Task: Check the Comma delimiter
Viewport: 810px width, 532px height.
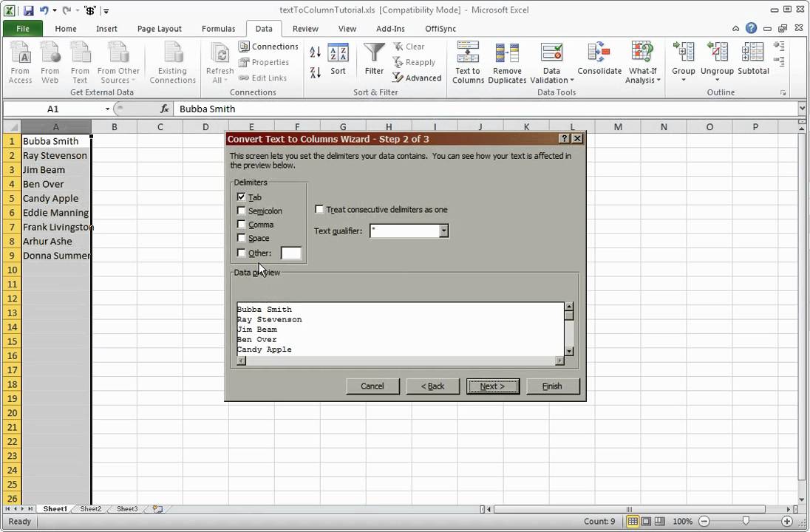Action: click(241, 224)
